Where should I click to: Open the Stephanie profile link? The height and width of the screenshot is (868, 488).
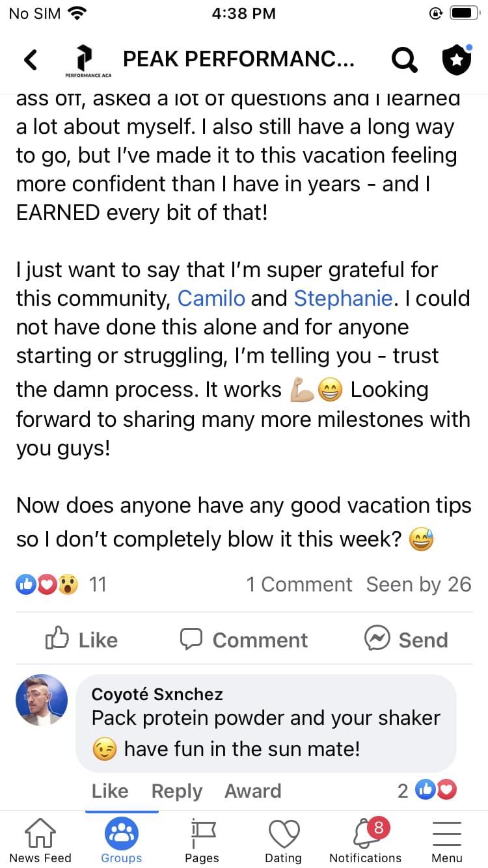pos(343,298)
